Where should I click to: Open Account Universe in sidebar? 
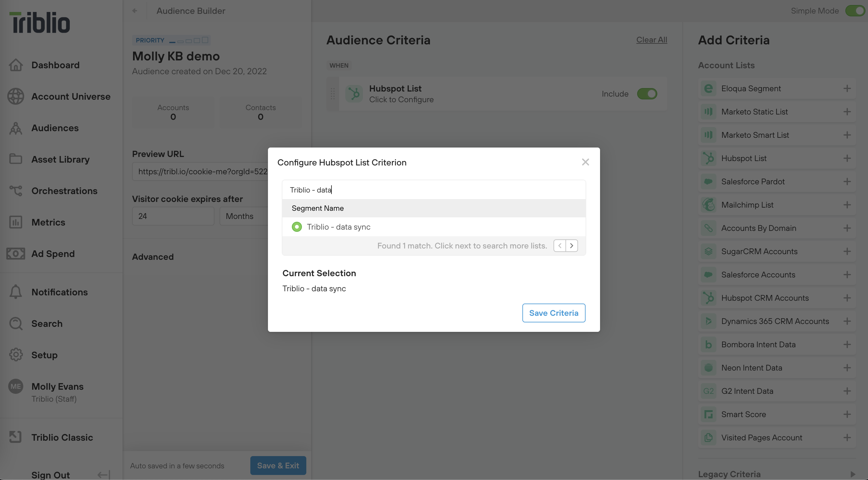click(71, 97)
